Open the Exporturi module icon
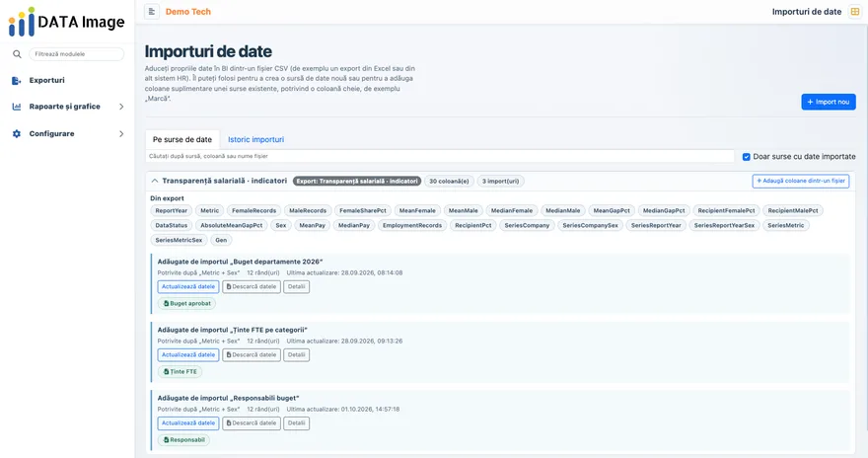The image size is (868, 458). (x=17, y=80)
